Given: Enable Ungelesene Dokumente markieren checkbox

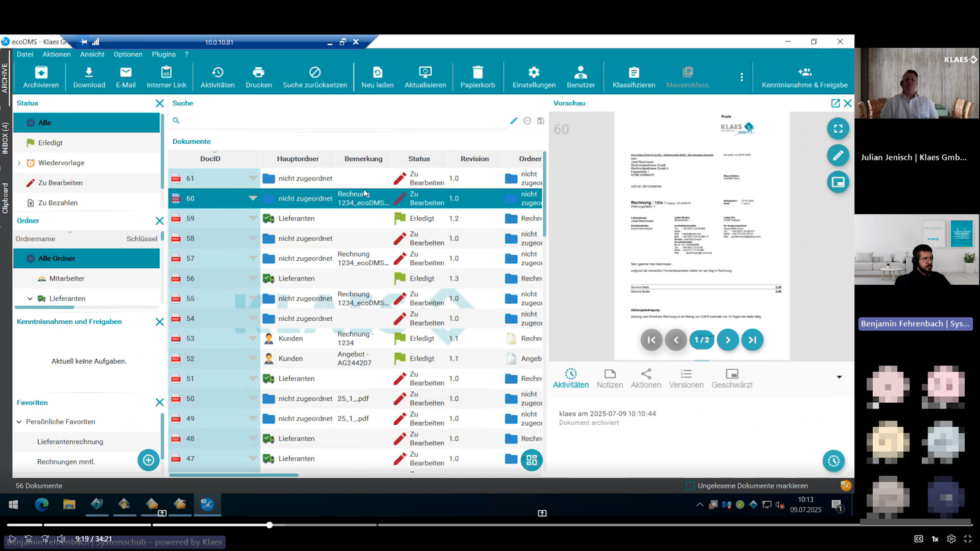Looking at the screenshot, I should coord(690,485).
